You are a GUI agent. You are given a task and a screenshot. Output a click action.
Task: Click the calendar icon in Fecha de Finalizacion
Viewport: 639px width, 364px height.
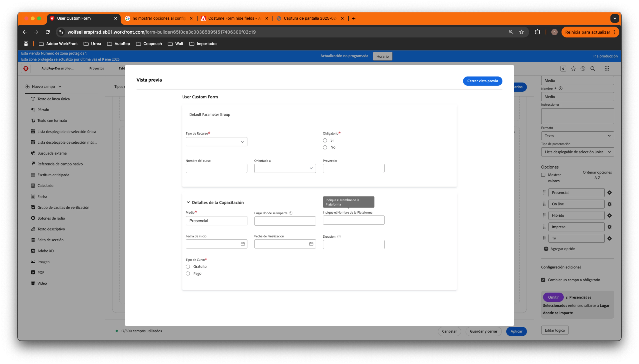311,244
